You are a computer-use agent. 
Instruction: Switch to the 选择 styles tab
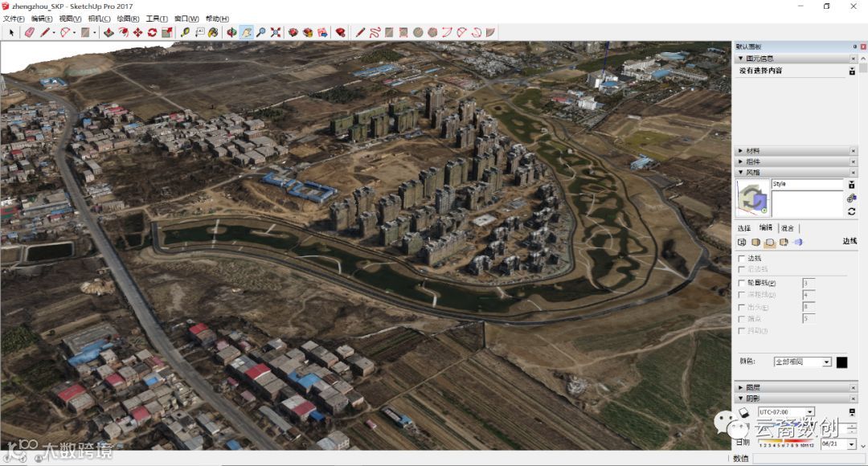[x=744, y=228]
